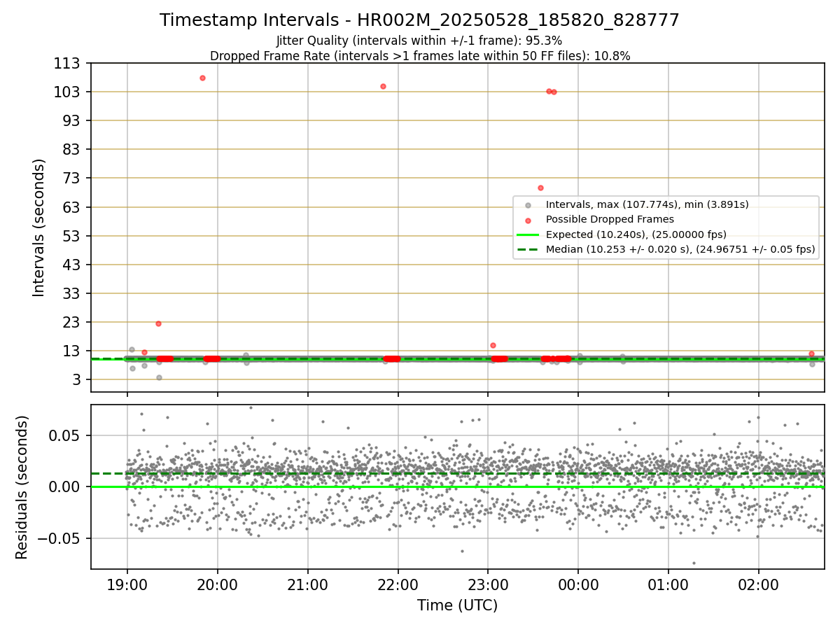The width and height of the screenshot is (840, 630).
Task: Click the lowest residual point near −0.075 after 01:00
Action: tap(694, 563)
